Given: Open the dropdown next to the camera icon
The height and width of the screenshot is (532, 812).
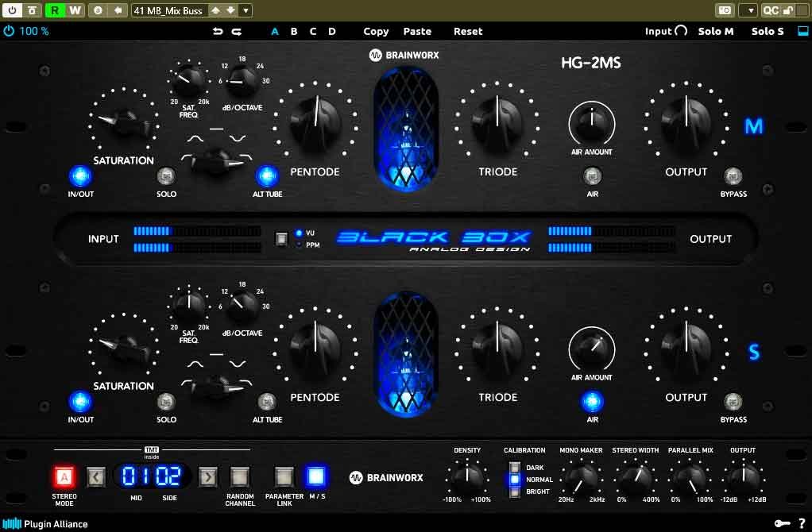Looking at the screenshot, I should click(750, 10).
